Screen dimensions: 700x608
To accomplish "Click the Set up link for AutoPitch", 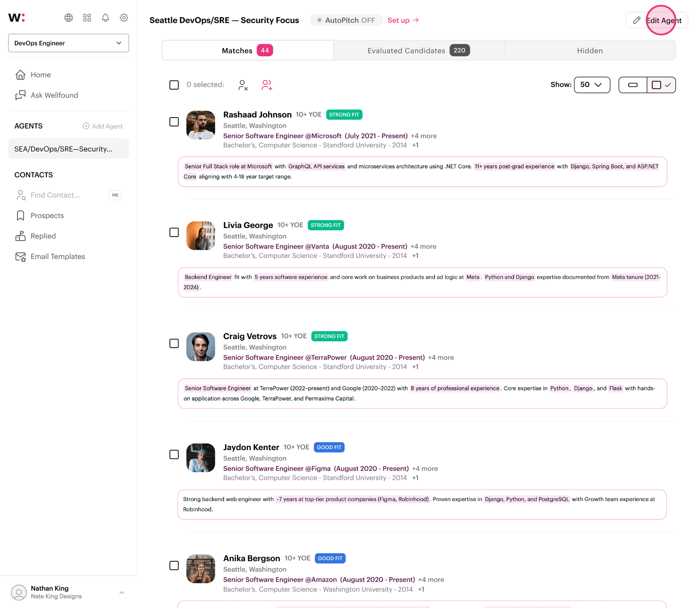I will click(402, 20).
